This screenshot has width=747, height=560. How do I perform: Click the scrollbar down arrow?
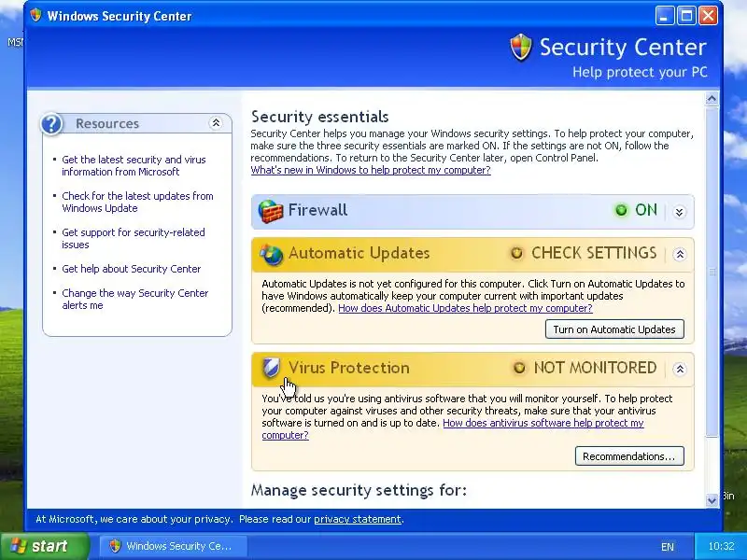(x=712, y=500)
